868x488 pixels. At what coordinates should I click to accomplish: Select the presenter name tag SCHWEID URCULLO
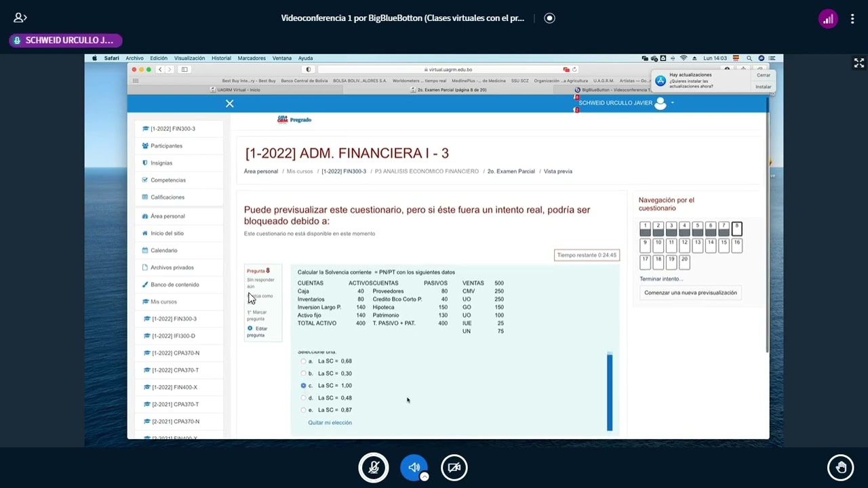click(66, 41)
